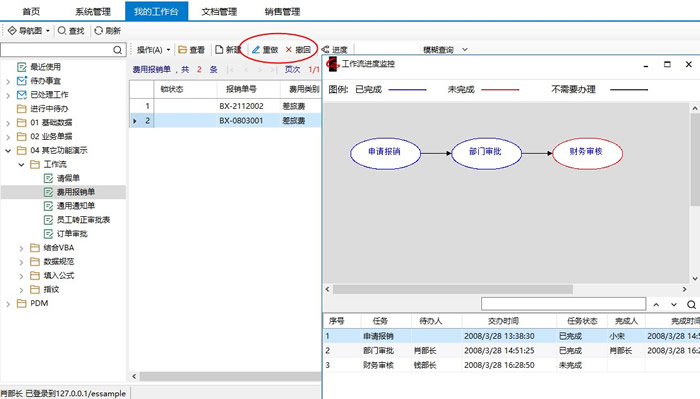This screenshot has width=700, height=399.
Task: Click search icon in workflow monitor panel
Action: pyautogui.click(x=692, y=304)
